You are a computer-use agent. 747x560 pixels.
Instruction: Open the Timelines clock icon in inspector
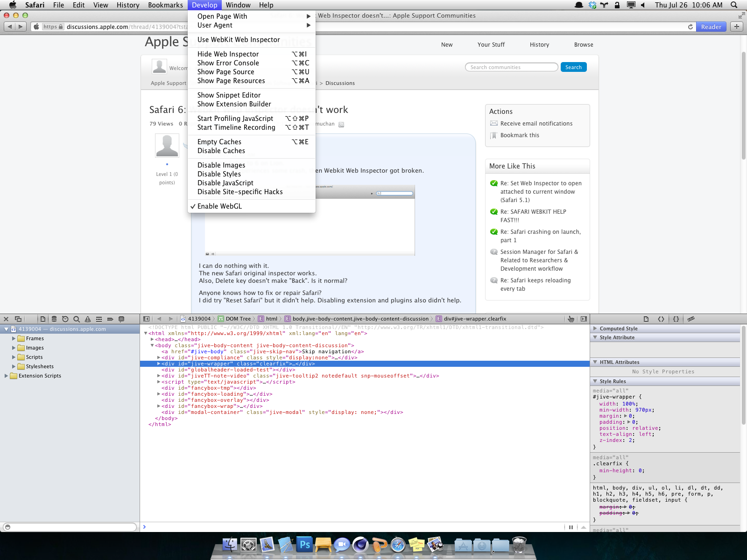65,319
